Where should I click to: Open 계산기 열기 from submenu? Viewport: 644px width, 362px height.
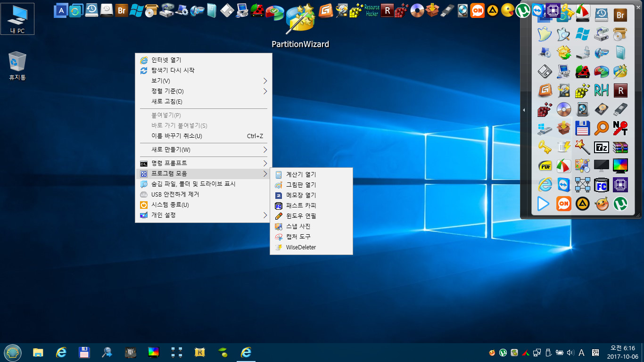(311, 174)
